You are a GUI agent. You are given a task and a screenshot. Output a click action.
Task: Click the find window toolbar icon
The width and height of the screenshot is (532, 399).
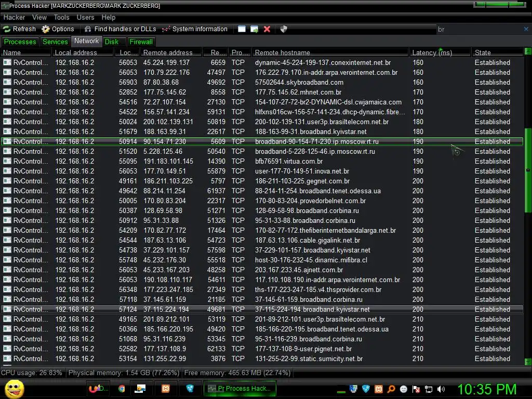click(x=242, y=29)
